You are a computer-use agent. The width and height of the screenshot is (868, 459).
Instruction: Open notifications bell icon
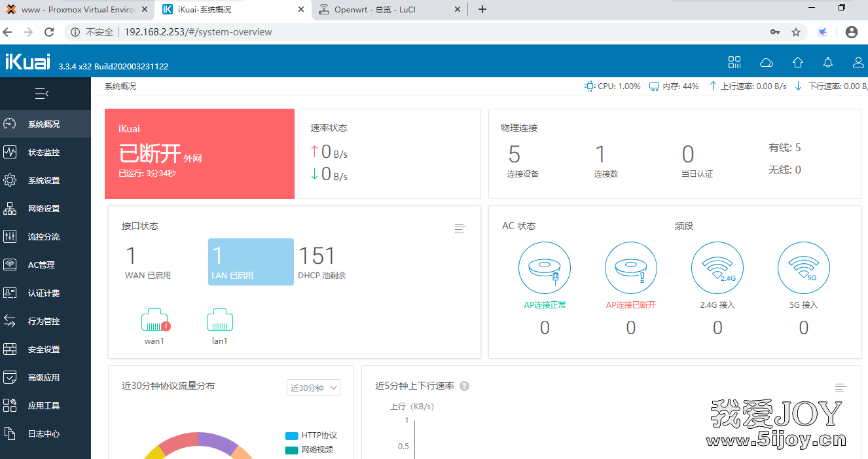[828, 62]
